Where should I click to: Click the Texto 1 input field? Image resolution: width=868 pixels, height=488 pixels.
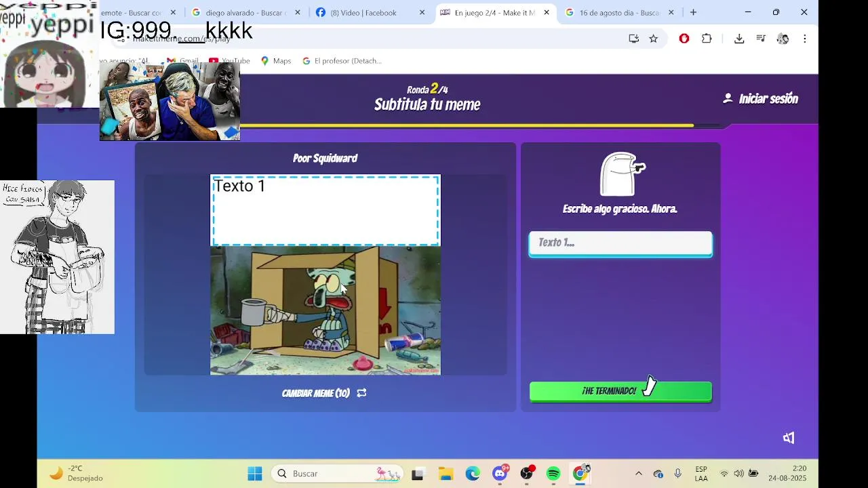coord(620,243)
